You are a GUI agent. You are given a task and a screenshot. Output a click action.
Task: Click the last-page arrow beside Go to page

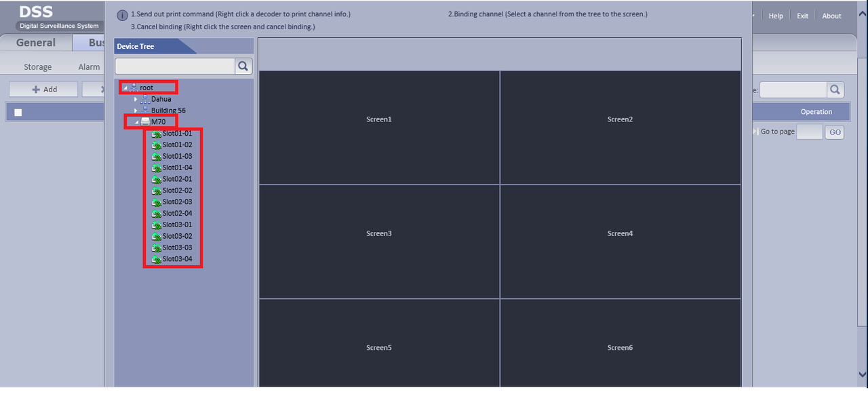click(x=755, y=132)
